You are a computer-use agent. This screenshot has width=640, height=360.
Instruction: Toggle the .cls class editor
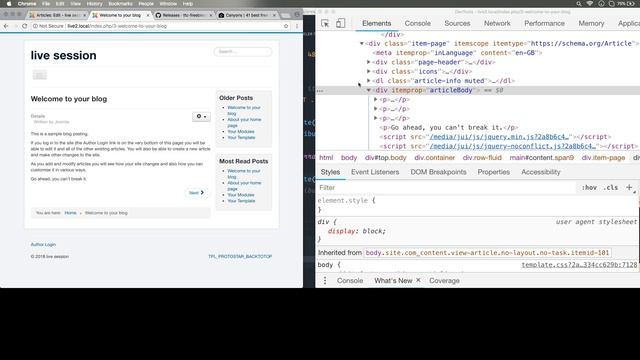click(x=611, y=187)
